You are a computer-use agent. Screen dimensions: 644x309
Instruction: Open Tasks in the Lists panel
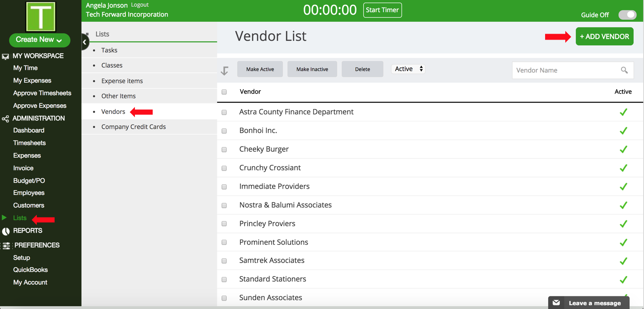click(109, 50)
